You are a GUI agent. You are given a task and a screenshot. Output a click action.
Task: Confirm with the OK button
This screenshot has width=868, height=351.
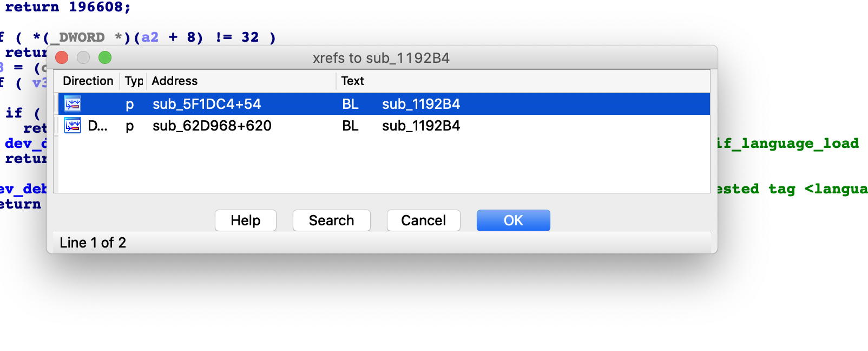coord(514,220)
